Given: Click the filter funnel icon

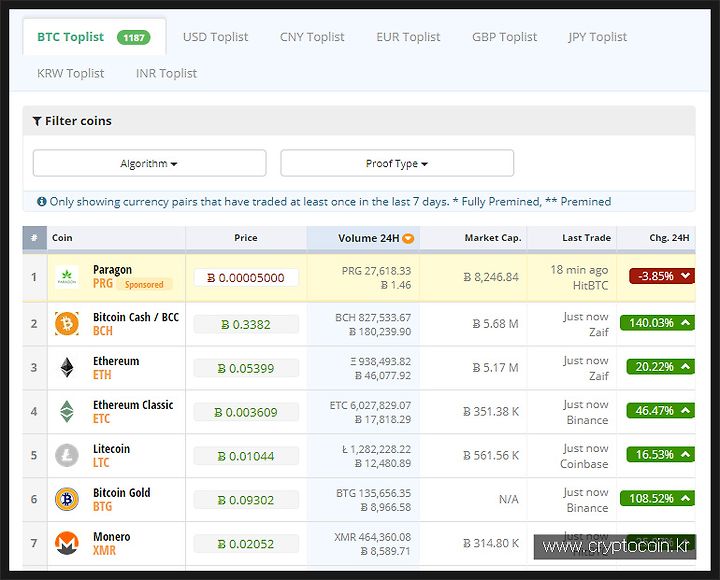Looking at the screenshot, I should [37, 121].
